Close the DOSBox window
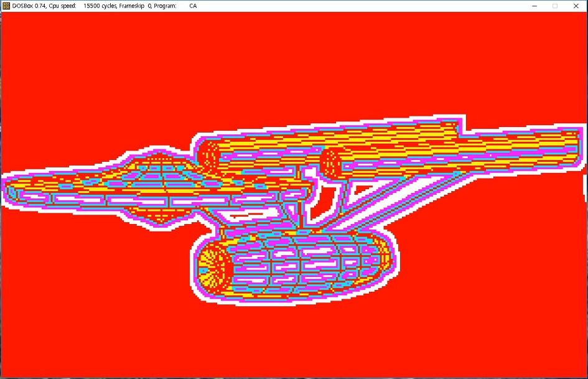 (576, 6)
